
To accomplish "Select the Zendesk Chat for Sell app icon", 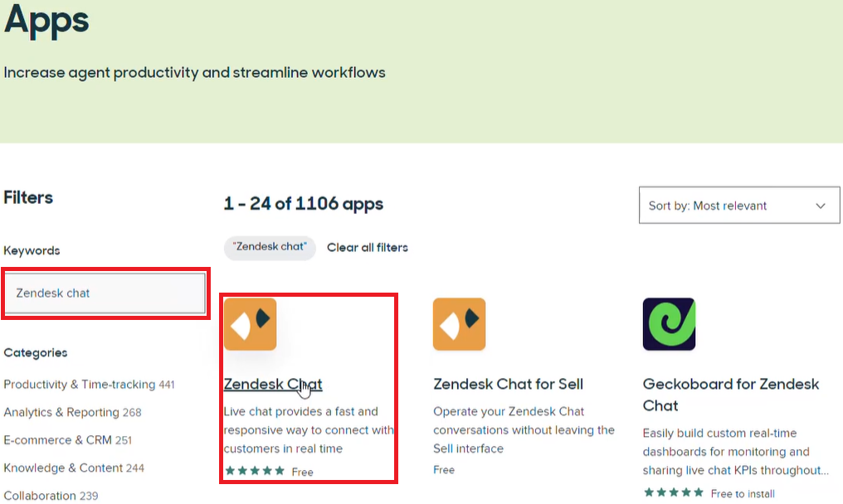I will pos(459,323).
